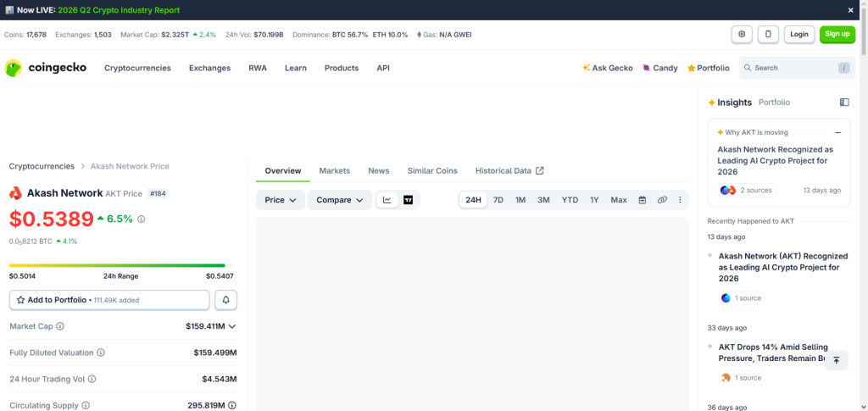Open Akash Network Recognized insight headline
Image resolution: width=868 pixels, height=411 pixels.
(x=775, y=160)
